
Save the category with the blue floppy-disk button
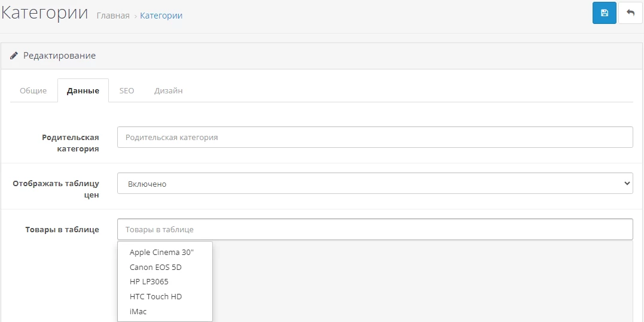(604, 13)
